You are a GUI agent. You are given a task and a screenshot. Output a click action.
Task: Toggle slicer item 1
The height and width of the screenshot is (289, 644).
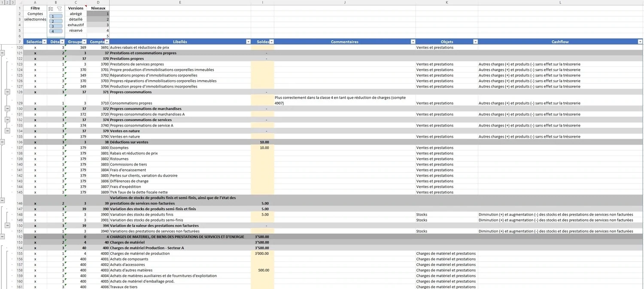tap(56, 16)
